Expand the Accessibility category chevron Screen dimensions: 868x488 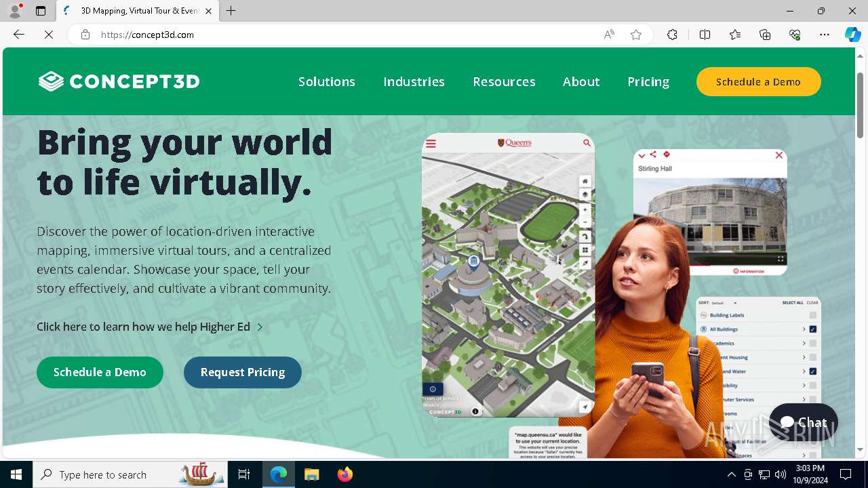point(804,385)
